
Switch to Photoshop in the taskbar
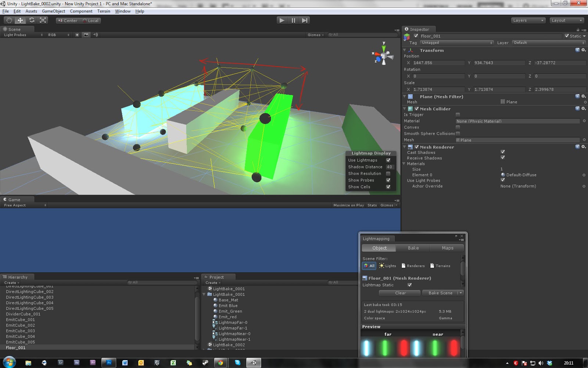click(x=109, y=363)
